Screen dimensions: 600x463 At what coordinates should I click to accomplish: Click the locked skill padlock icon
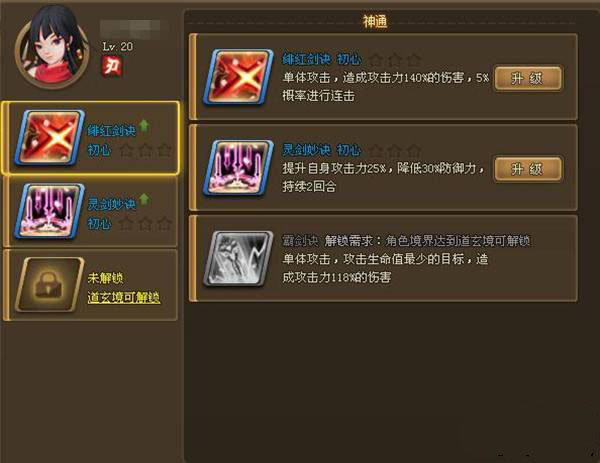[49, 284]
